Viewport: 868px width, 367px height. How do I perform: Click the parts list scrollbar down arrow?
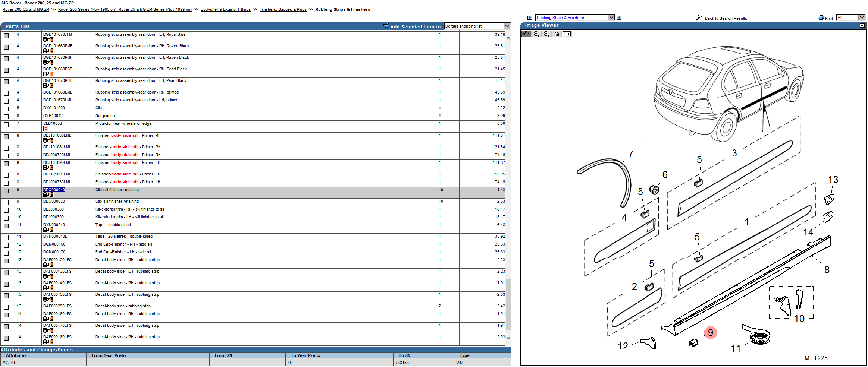click(x=508, y=338)
